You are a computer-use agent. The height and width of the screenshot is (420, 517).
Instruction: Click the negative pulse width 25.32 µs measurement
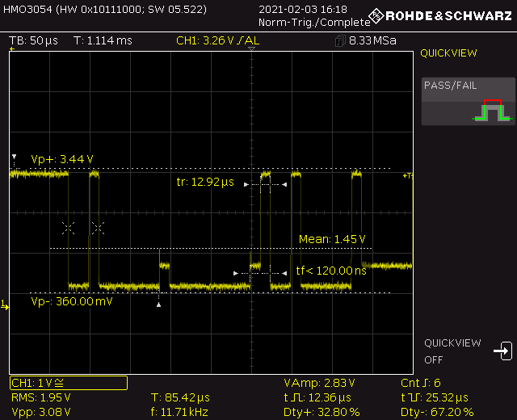click(435, 397)
